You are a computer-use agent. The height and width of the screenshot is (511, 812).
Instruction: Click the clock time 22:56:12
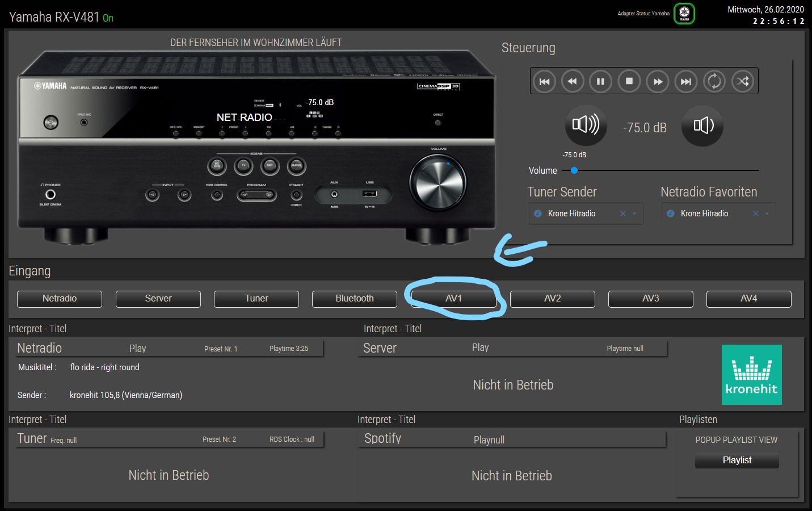pos(779,21)
